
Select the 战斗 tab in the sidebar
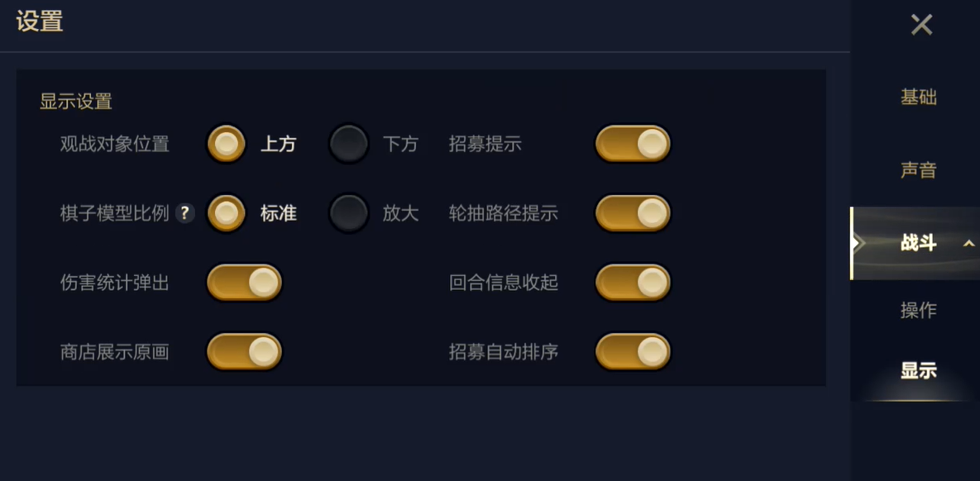tap(916, 243)
